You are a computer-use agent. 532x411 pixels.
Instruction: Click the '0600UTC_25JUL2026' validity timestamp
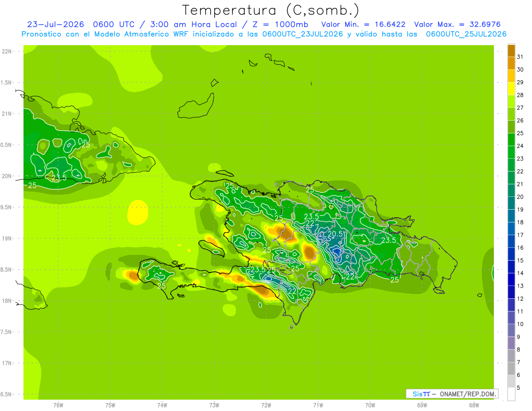click(x=466, y=34)
